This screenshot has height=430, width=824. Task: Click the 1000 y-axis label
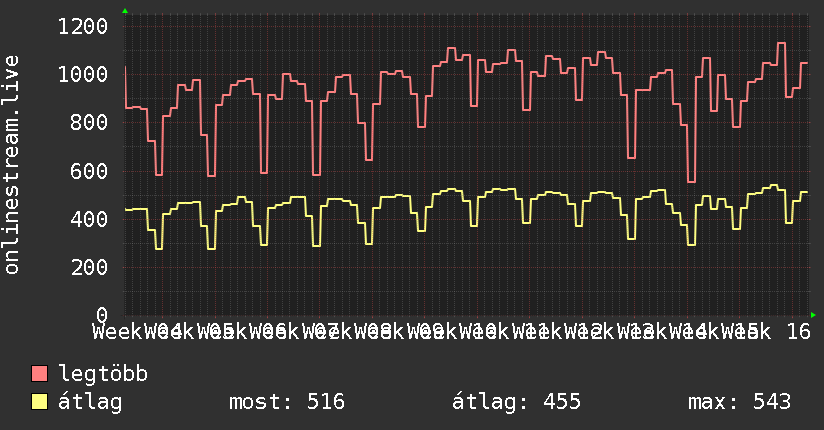pyautogui.click(x=83, y=74)
